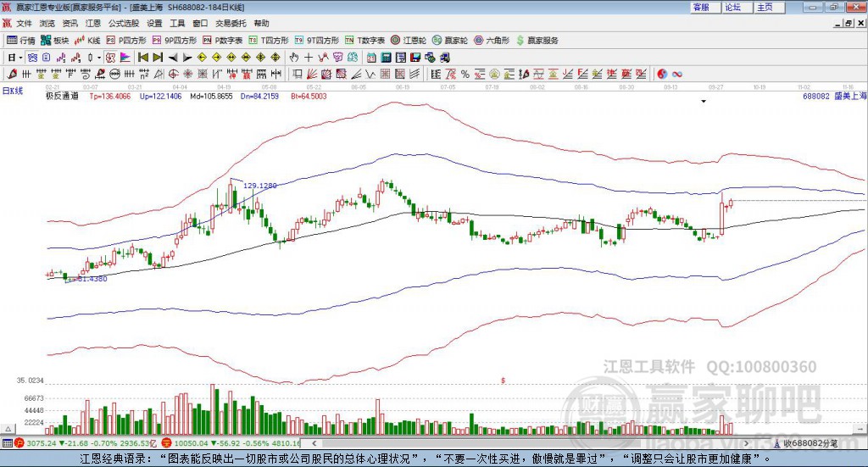Activate the crosshair cursor icon
Viewport: 868px width, 467px height.
tap(309, 58)
